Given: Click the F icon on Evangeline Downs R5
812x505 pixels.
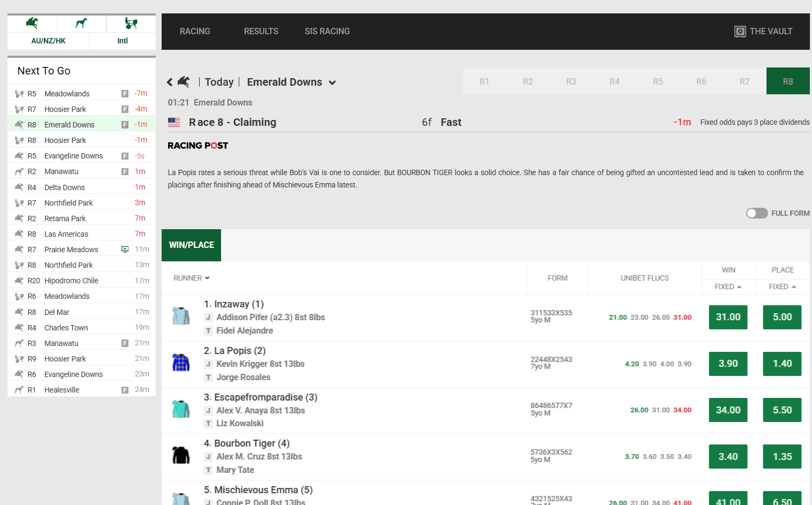Looking at the screenshot, I should tap(125, 156).
